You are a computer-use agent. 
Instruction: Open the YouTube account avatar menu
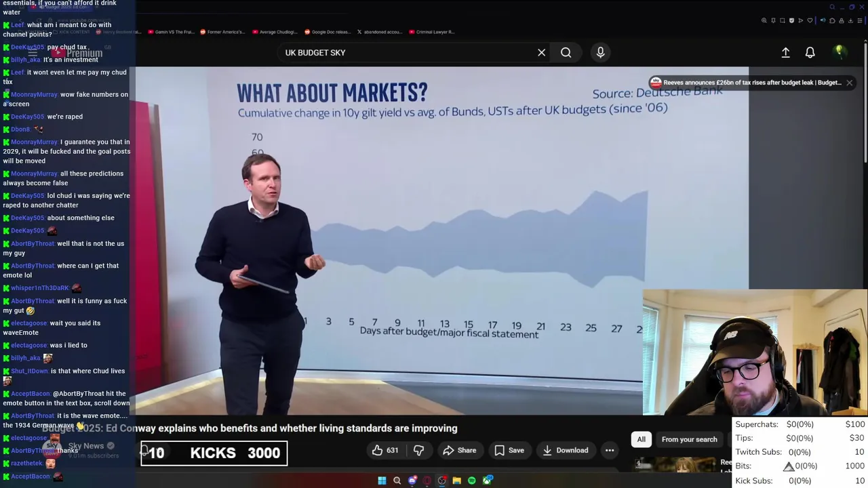tap(840, 52)
